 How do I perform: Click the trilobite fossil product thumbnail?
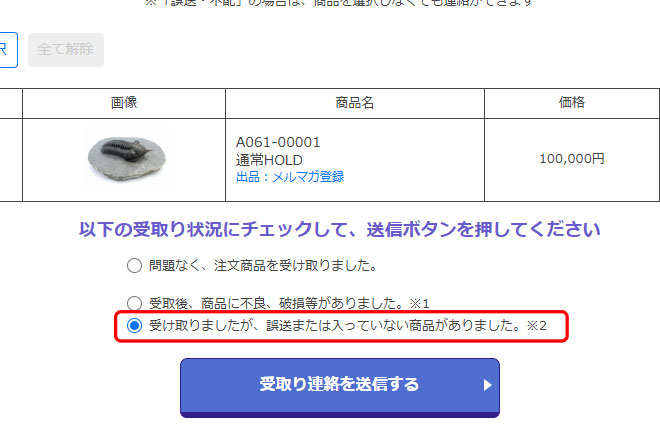tap(126, 159)
